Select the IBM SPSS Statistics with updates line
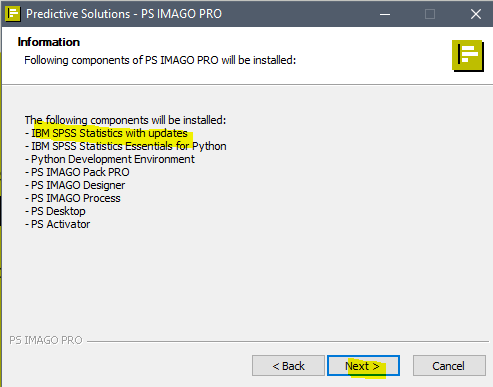 pos(106,133)
